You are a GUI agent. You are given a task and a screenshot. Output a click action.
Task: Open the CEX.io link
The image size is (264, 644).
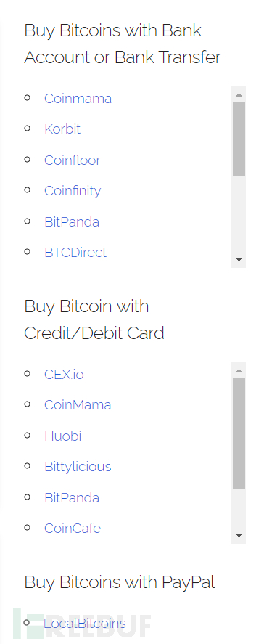coord(64,374)
